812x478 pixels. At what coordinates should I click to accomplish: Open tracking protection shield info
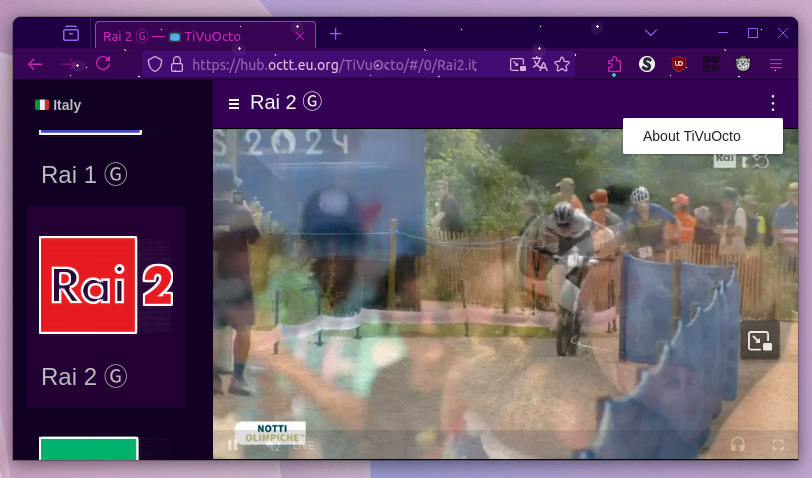coord(155,64)
